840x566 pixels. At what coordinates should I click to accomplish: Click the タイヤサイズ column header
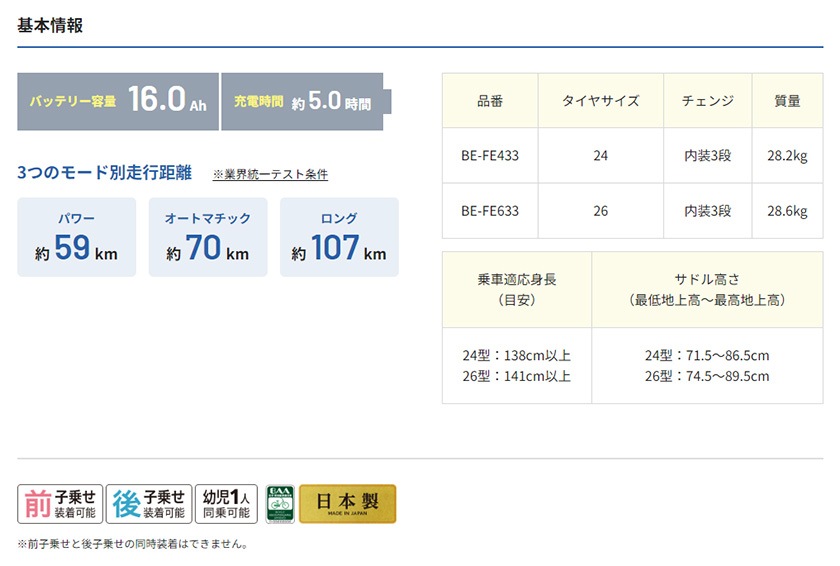coord(600,101)
